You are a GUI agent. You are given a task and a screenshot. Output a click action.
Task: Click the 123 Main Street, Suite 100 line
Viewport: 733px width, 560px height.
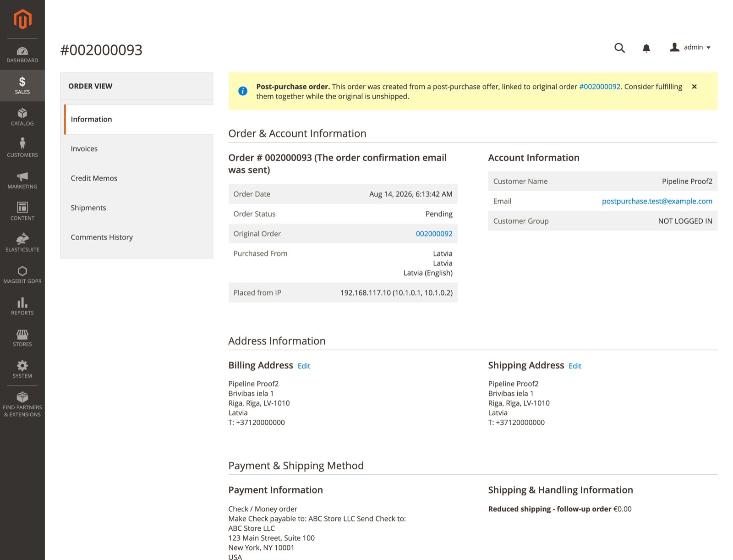click(x=271, y=538)
